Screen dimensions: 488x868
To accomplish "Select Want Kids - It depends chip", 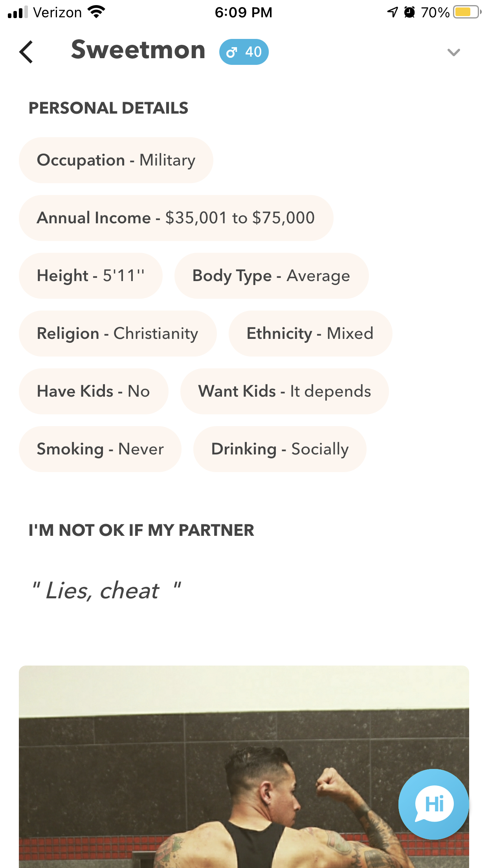I will (x=284, y=392).
